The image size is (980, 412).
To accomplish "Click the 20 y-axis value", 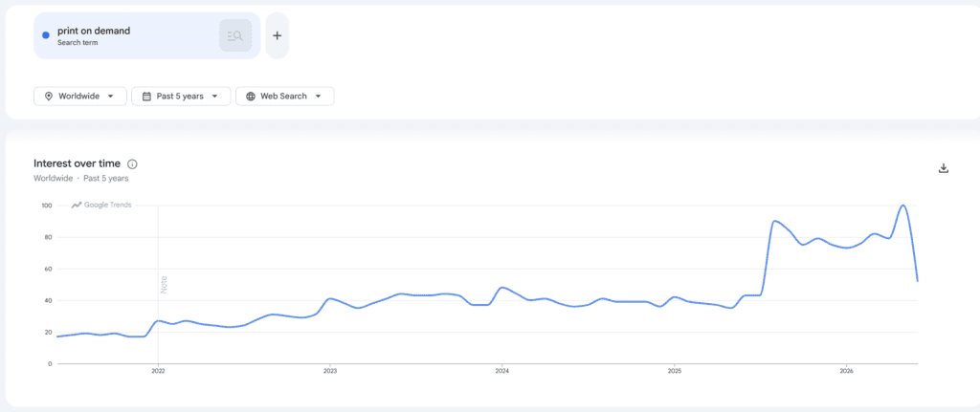I will [x=48, y=332].
